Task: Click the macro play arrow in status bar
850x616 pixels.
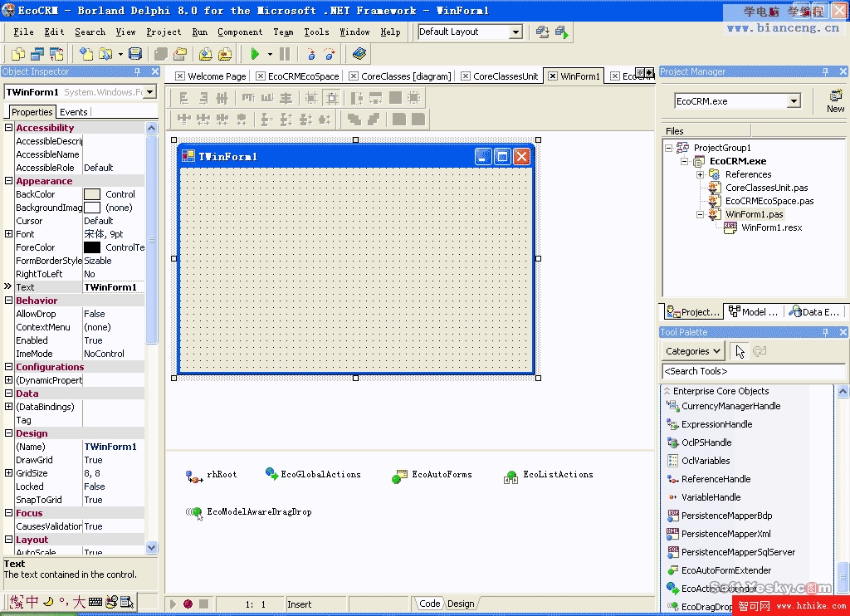Action: click(x=173, y=604)
